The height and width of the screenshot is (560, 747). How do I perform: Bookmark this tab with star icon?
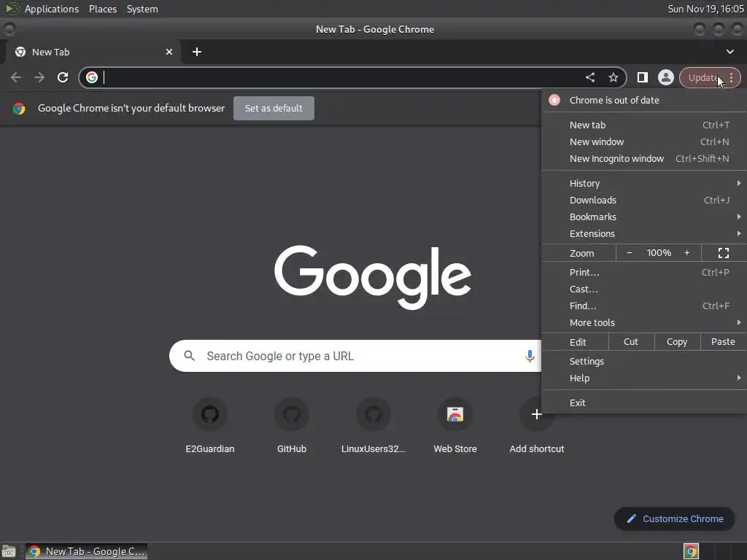coord(613,77)
